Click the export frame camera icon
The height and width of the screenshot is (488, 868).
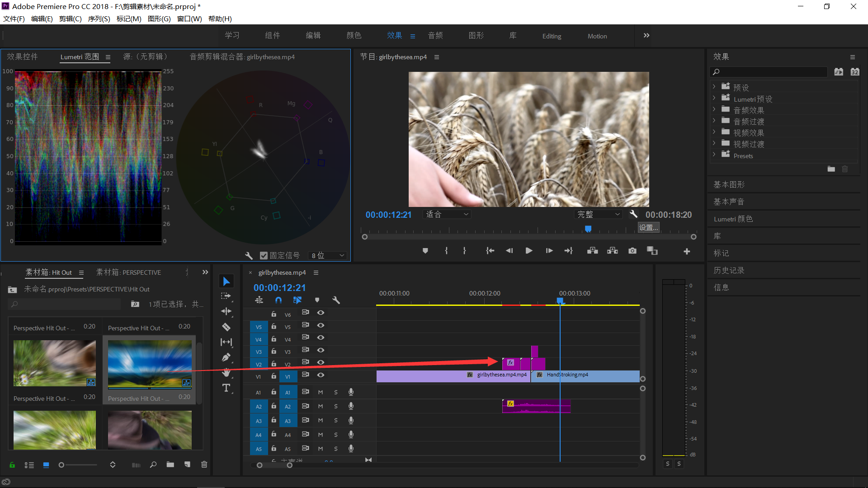[x=631, y=251]
